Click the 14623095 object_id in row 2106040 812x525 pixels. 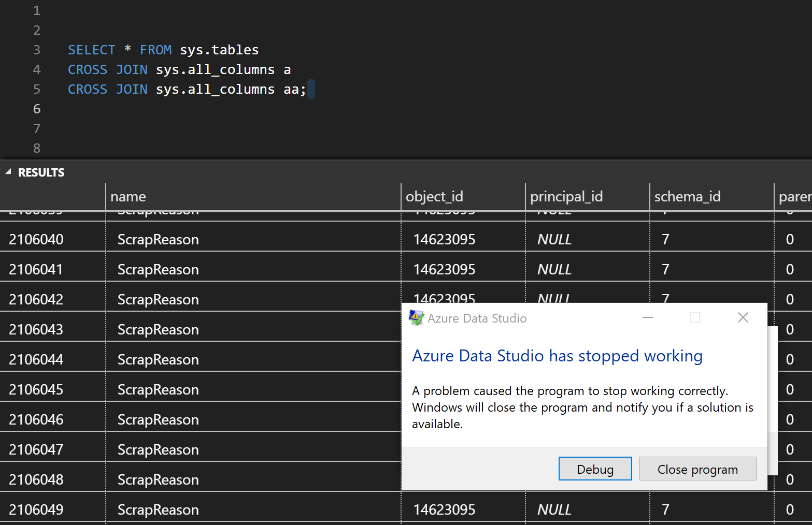444,239
